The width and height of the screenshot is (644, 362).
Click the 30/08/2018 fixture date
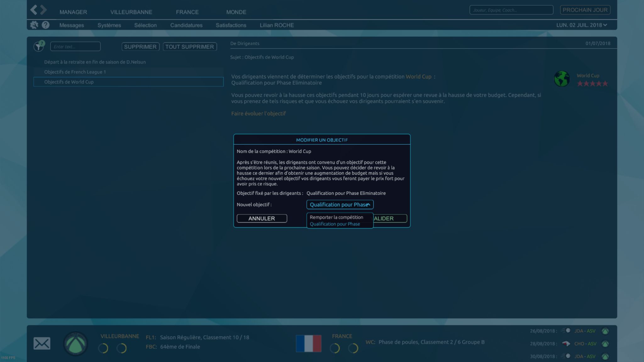point(543,356)
